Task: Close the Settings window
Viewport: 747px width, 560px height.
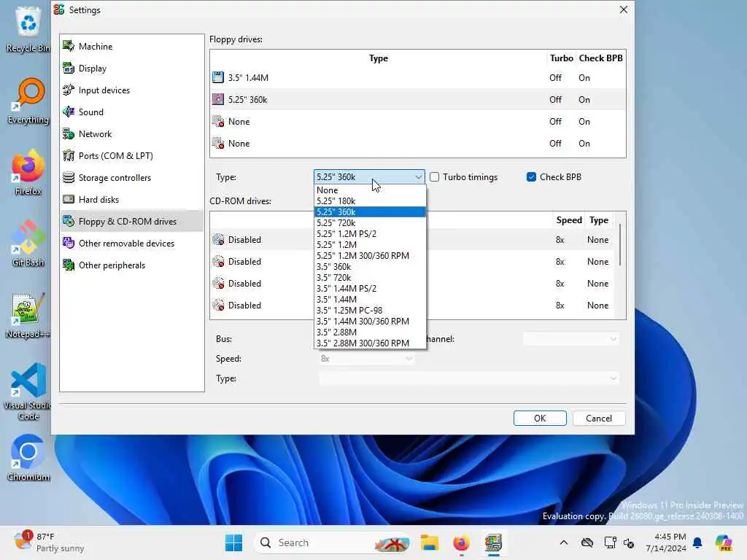Action: click(x=623, y=9)
